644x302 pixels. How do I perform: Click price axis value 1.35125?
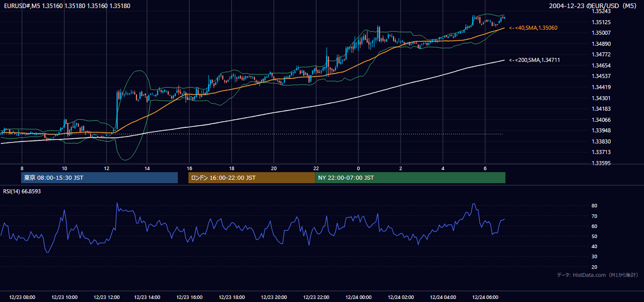(x=601, y=22)
